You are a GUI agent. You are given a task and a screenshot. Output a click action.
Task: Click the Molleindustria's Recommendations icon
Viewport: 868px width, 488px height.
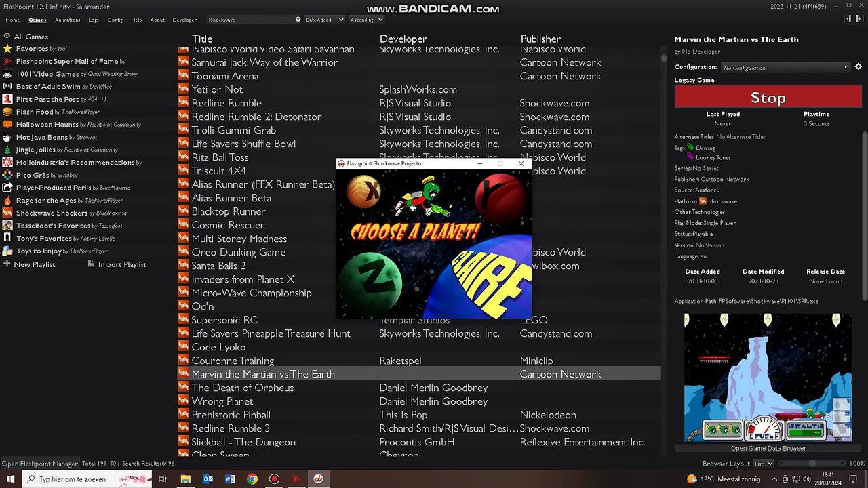[7, 163]
